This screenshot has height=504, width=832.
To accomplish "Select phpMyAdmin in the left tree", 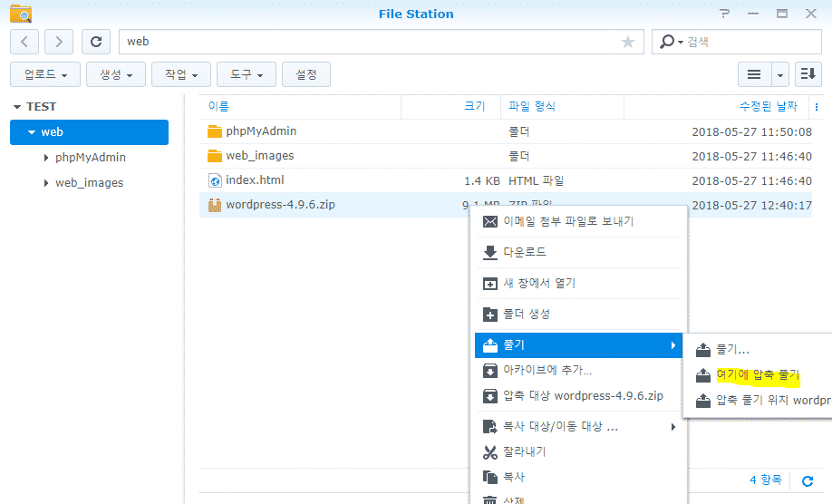I will (91, 158).
